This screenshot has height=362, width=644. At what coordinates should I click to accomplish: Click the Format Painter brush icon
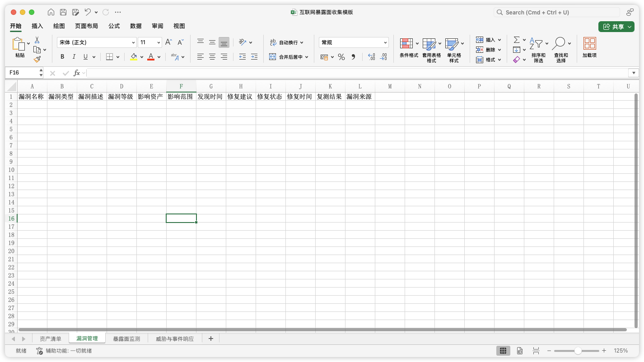tap(37, 59)
